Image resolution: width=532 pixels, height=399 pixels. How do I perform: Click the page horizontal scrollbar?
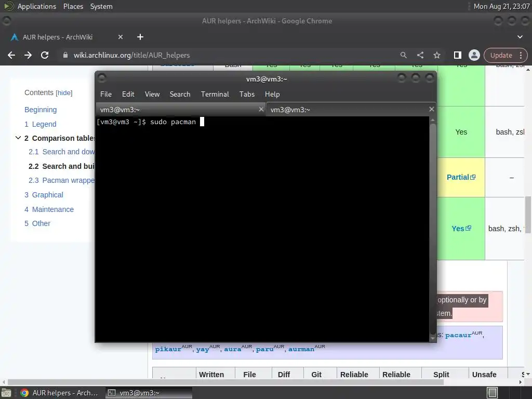[x=225, y=382]
